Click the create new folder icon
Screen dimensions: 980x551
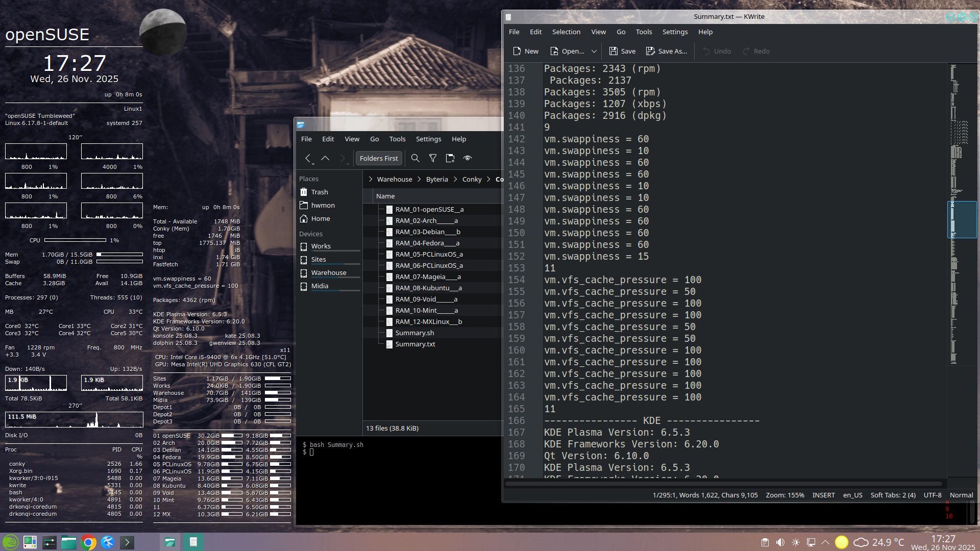[x=450, y=158]
